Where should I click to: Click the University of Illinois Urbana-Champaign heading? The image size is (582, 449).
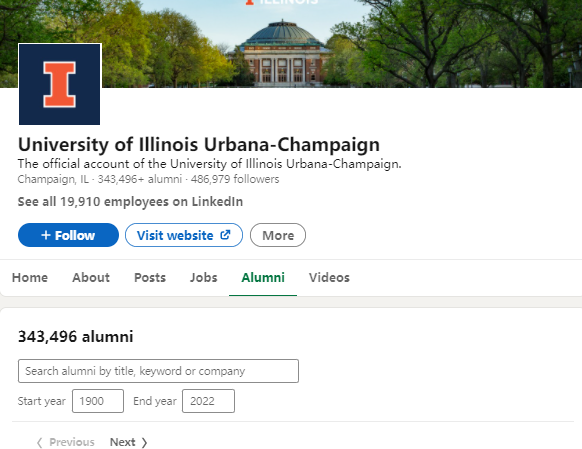199,144
